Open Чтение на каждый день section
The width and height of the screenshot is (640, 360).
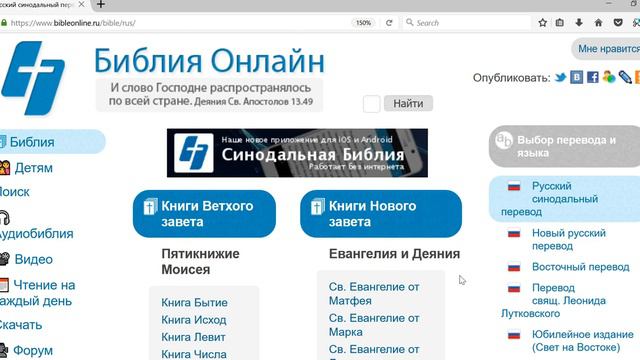pos(38,293)
